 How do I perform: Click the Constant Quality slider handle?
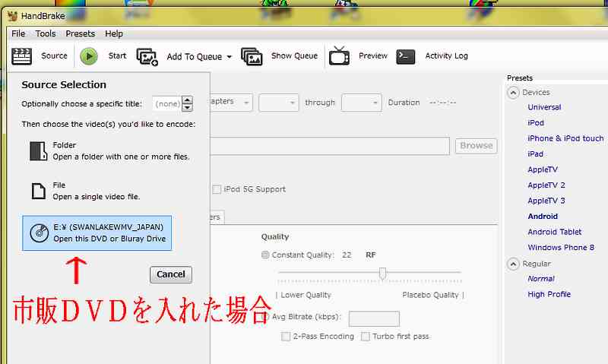point(383,274)
